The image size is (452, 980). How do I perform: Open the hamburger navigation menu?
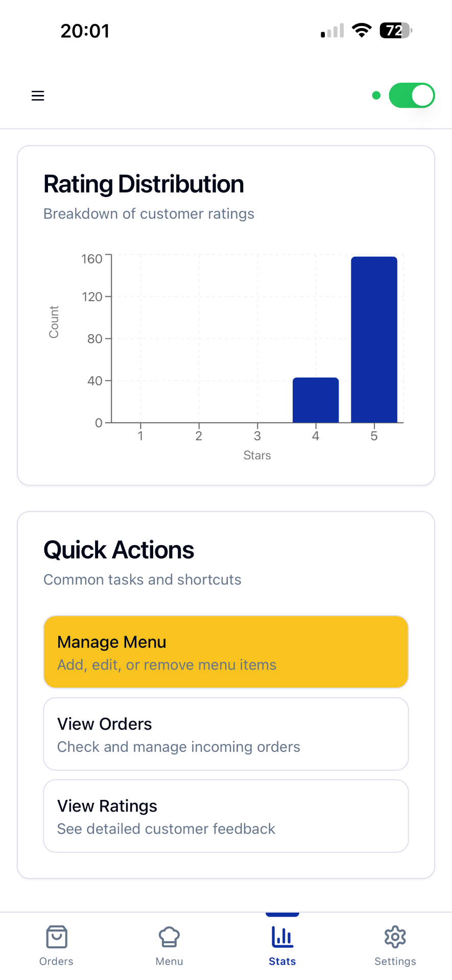point(37,95)
